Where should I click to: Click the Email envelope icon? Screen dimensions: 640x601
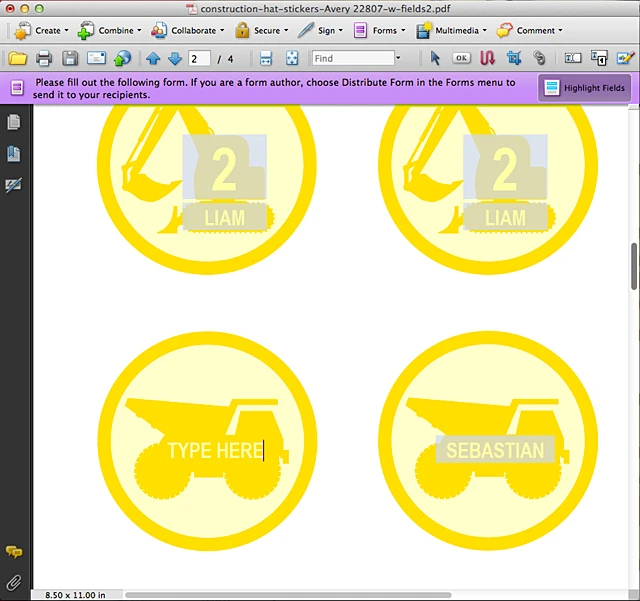(96, 58)
